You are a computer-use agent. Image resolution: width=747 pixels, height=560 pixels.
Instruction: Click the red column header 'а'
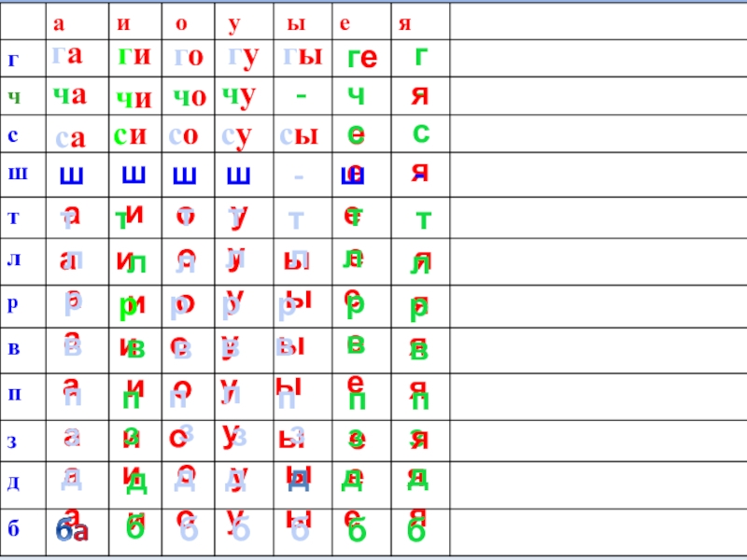(x=59, y=23)
